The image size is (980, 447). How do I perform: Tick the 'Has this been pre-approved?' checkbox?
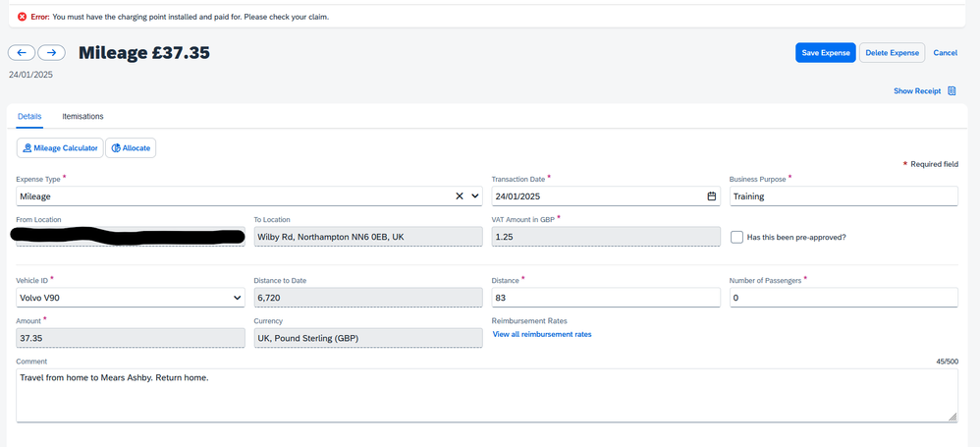click(x=736, y=237)
